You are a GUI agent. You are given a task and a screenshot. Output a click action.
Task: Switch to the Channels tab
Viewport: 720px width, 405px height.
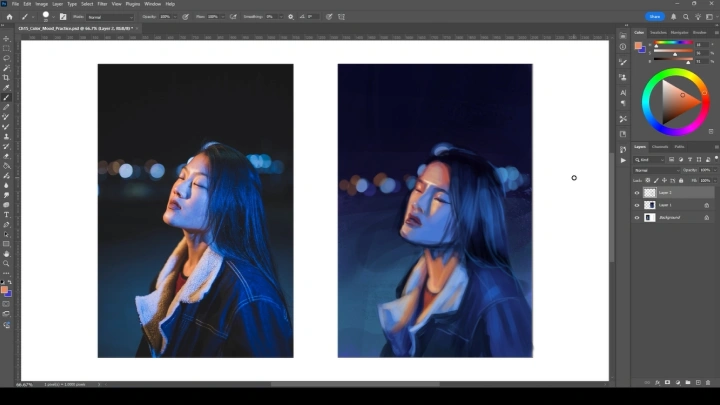point(660,147)
